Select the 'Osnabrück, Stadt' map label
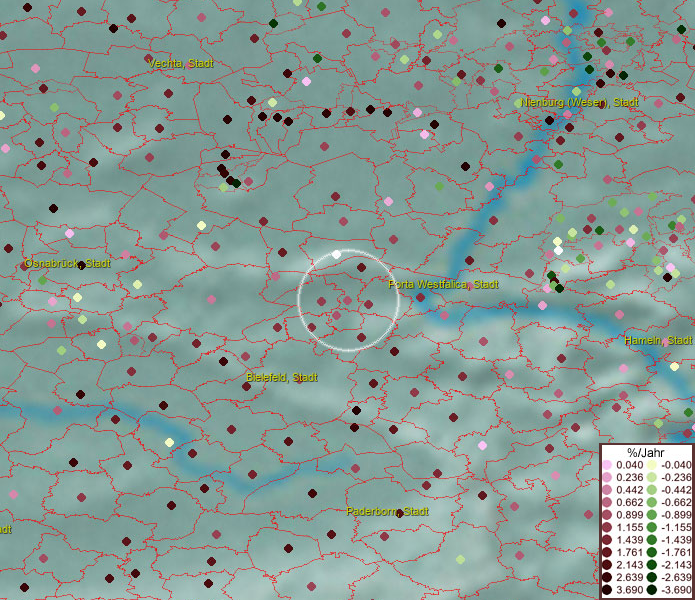Viewport: 695px width, 600px height. 67,263
